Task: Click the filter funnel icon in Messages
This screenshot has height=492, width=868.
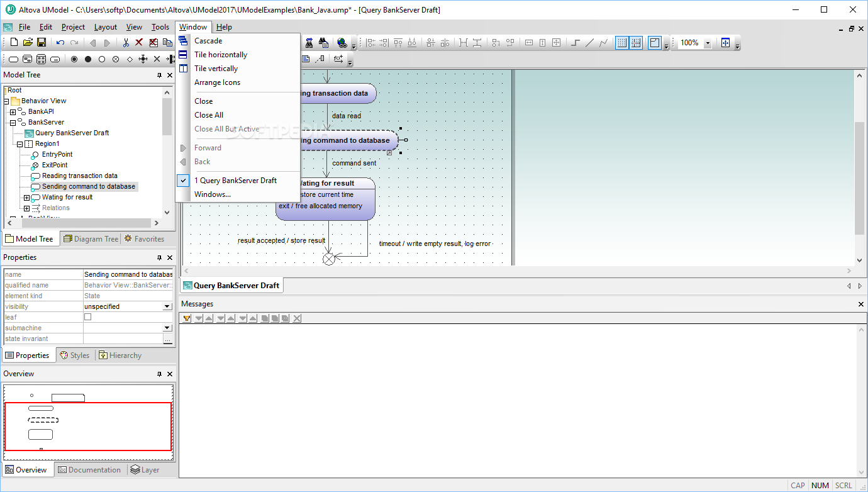Action: 187,318
